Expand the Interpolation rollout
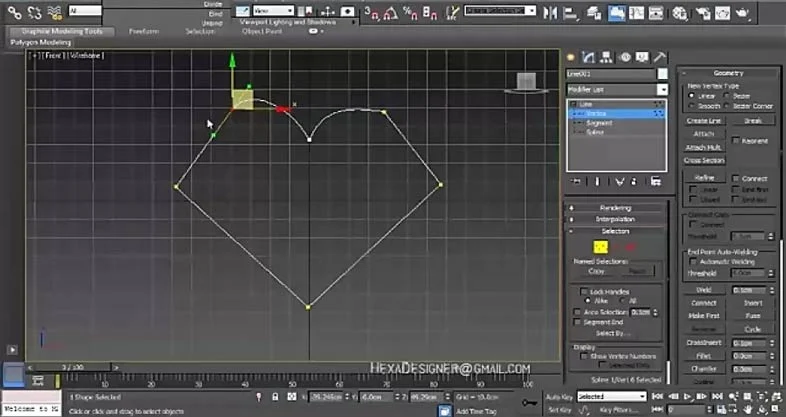This screenshot has height=417, width=786. click(616, 219)
